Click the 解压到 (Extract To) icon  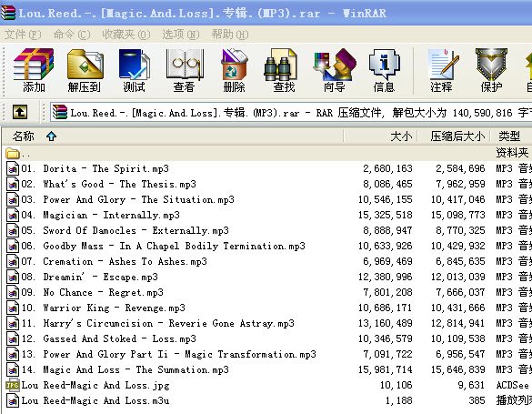(85, 70)
